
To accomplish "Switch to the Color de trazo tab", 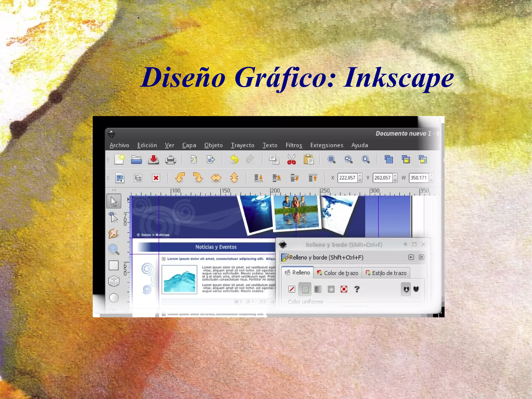I will coord(337,273).
